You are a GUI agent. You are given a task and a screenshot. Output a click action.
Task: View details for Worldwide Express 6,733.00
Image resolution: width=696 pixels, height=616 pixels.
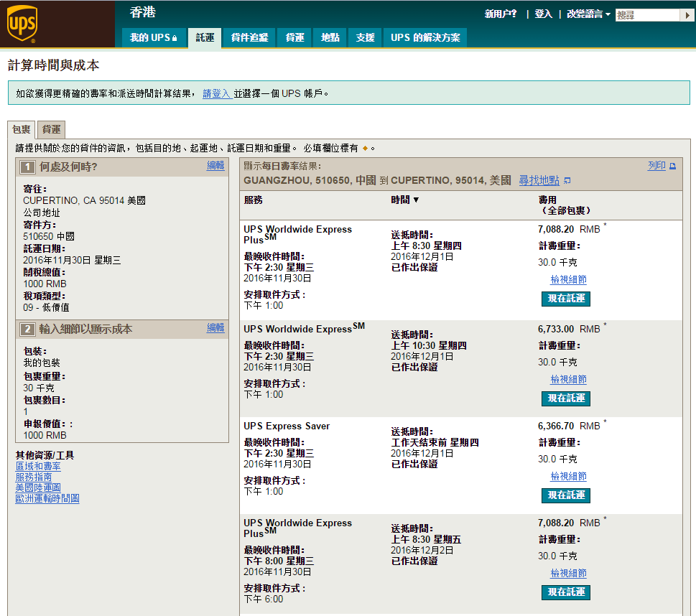pyautogui.click(x=568, y=380)
